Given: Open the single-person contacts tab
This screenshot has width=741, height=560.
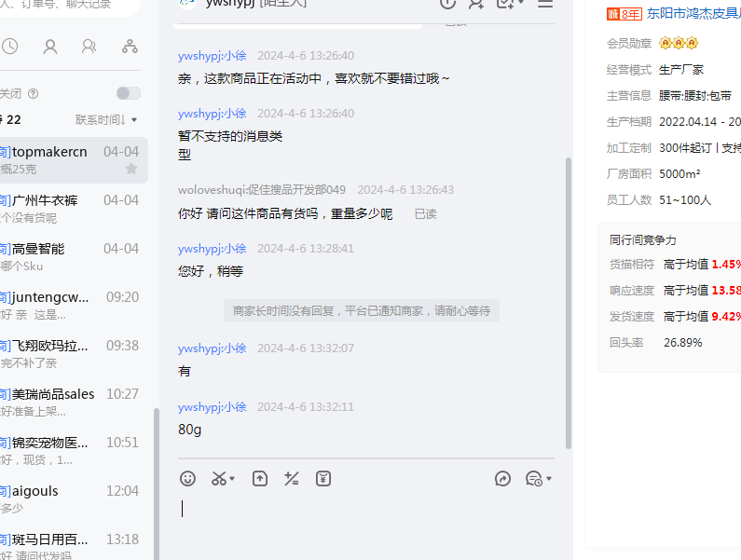Looking at the screenshot, I should pos(50,47).
